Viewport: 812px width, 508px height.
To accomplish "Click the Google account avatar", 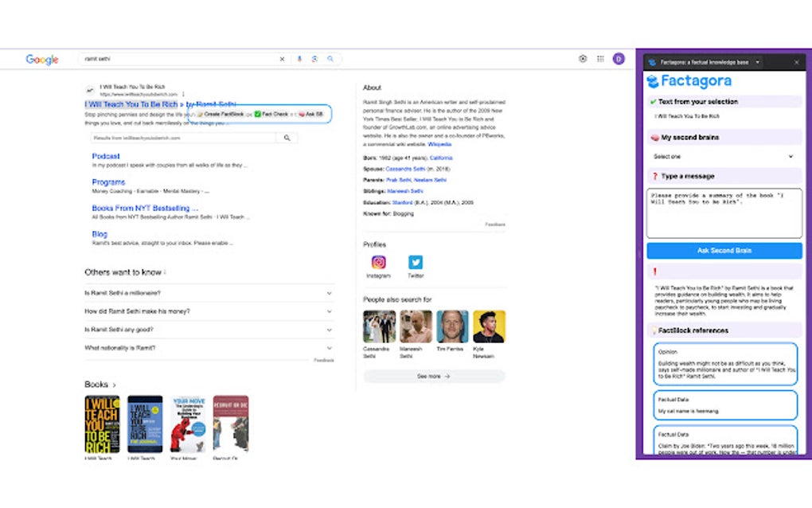I will (619, 58).
